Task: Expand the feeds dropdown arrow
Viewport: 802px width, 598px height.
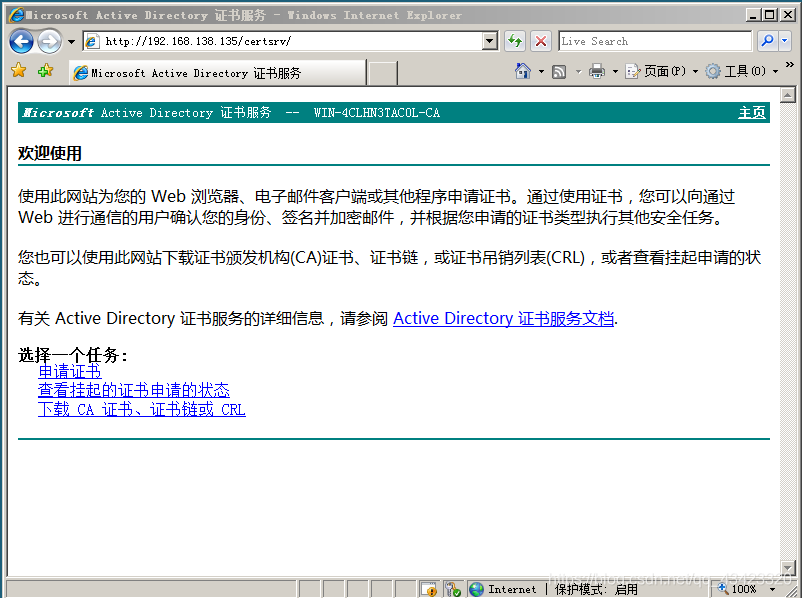Action: point(578,71)
